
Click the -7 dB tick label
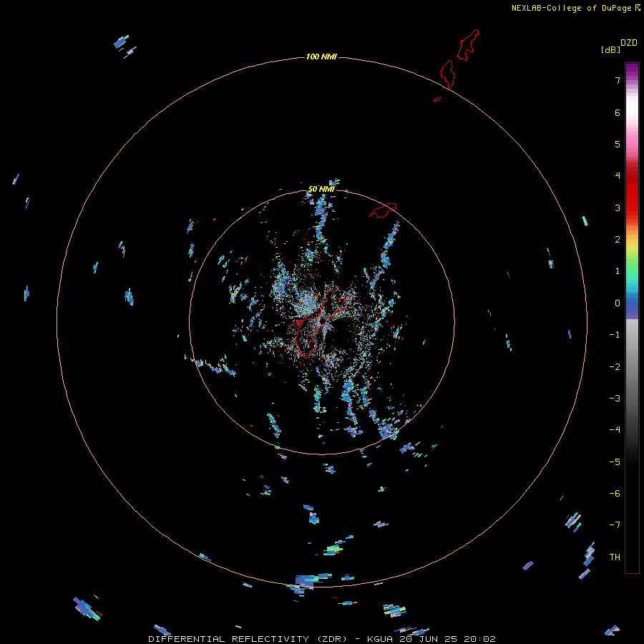coord(615,525)
